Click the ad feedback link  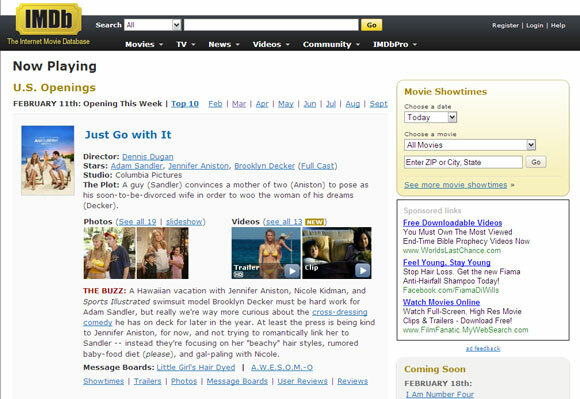[483, 349]
